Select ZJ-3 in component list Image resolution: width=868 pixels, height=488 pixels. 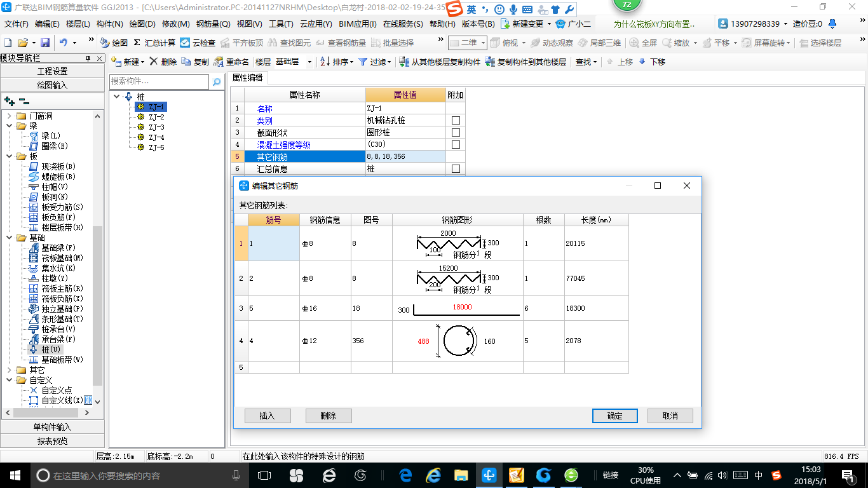pyautogui.click(x=156, y=127)
